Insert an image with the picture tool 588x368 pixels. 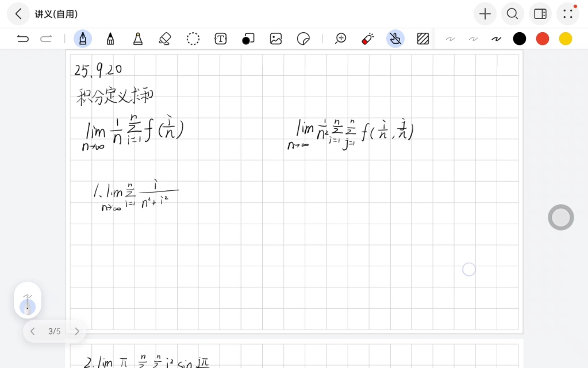[x=276, y=39]
